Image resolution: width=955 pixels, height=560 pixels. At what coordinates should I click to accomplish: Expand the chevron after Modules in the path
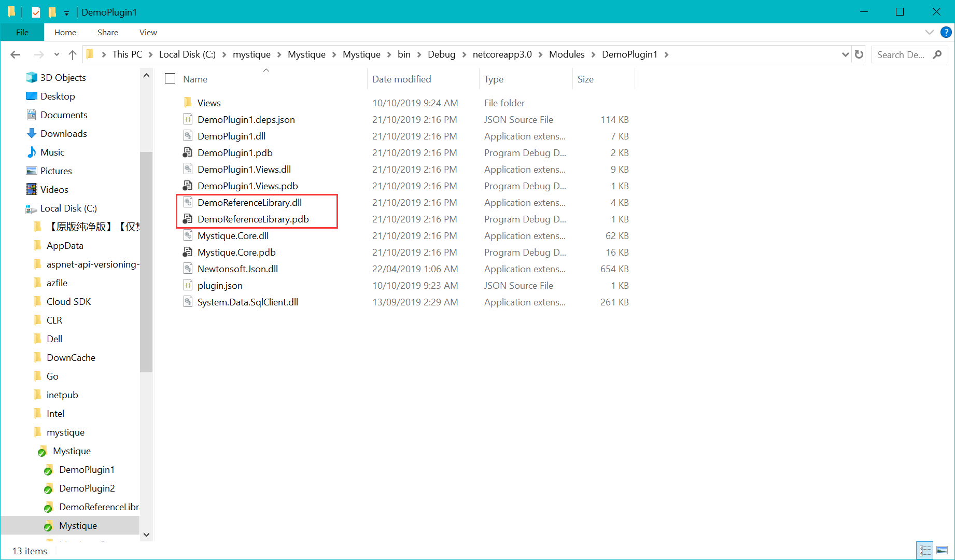(594, 54)
